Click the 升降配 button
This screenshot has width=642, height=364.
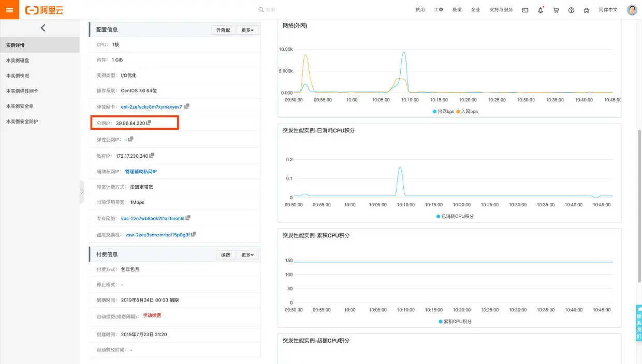pos(223,30)
